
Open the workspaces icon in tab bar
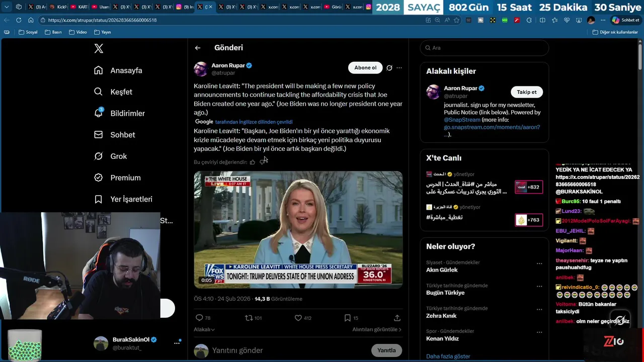(x=19, y=7)
